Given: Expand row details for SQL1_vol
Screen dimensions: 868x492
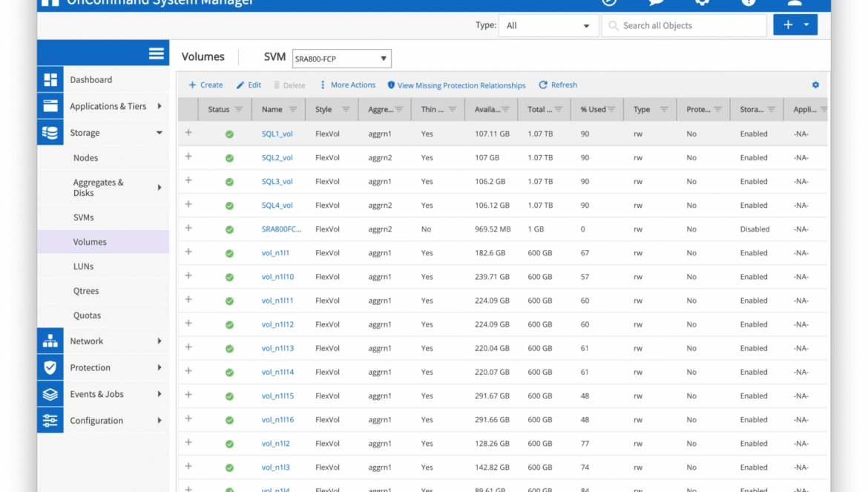Looking at the screenshot, I should coord(188,133).
